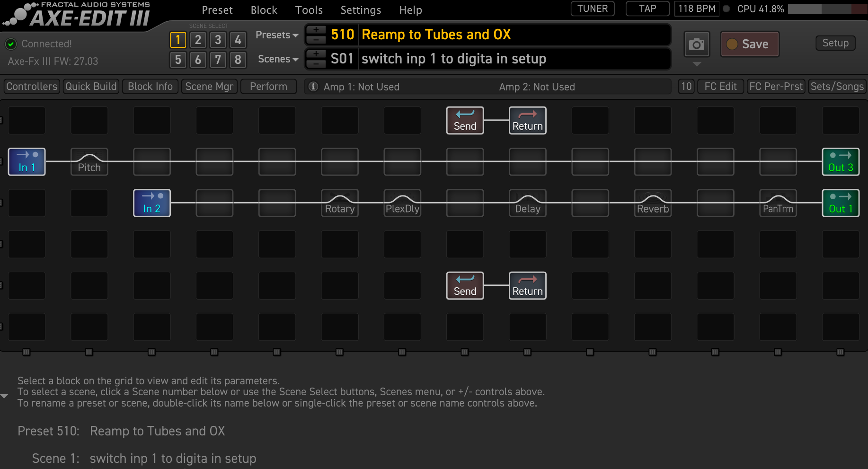Image resolution: width=868 pixels, height=469 pixels.
Task: Select the In 2 input block
Action: (152, 203)
